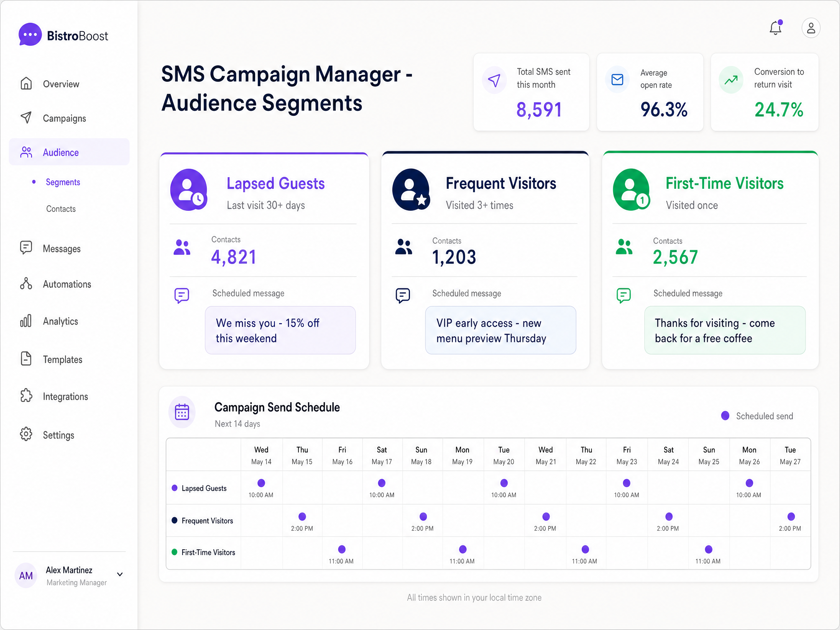This screenshot has height=630, width=840.
Task: Click the Conversion trend arrow icon
Action: pos(731,80)
